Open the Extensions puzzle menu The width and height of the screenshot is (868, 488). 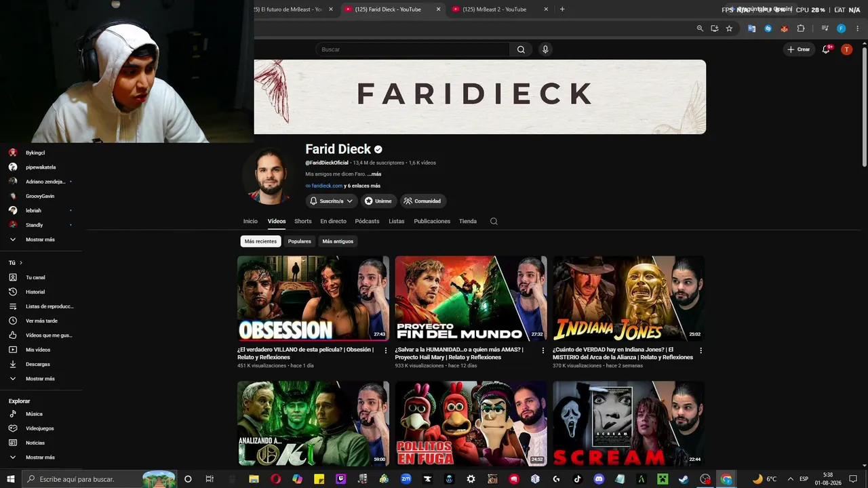point(801,28)
